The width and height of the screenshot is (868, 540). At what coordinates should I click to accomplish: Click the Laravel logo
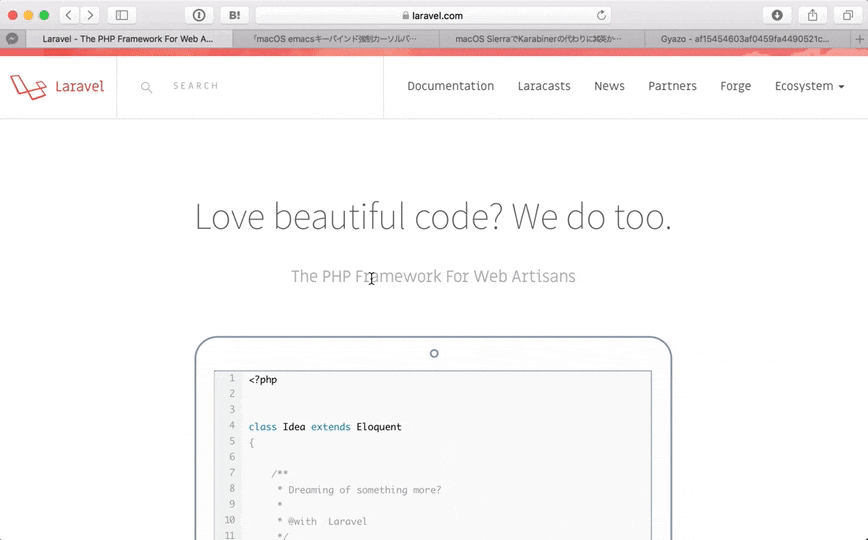[57, 86]
